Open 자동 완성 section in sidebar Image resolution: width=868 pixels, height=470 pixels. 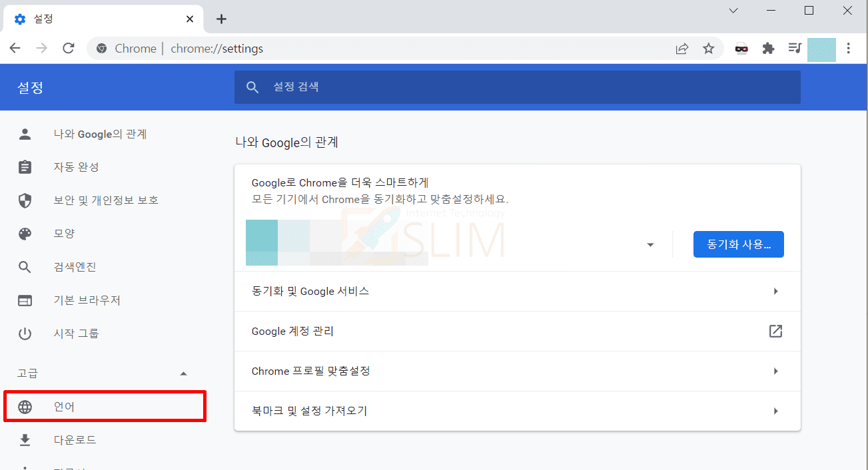point(77,167)
